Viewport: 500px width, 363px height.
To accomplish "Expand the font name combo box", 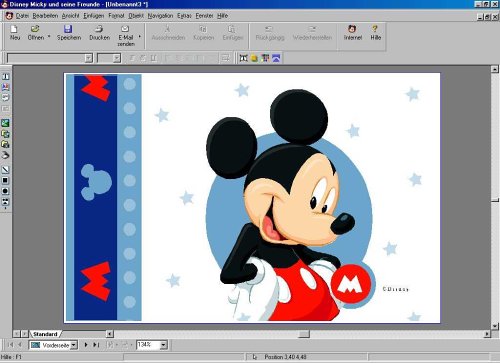I will [88, 58].
